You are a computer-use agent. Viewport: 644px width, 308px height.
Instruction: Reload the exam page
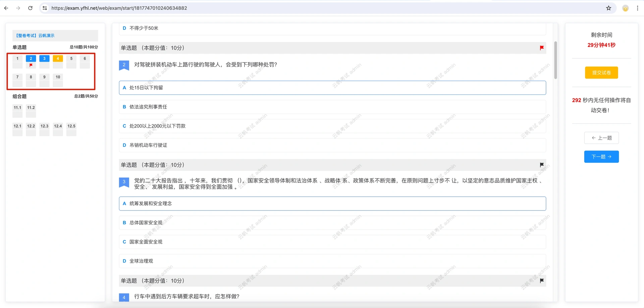pos(30,8)
